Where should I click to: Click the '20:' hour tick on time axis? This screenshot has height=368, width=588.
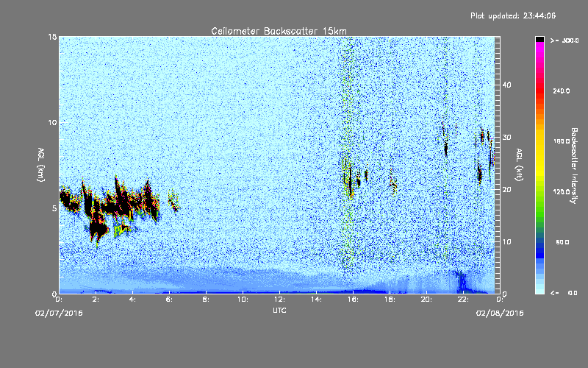click(x=426, y=300)
